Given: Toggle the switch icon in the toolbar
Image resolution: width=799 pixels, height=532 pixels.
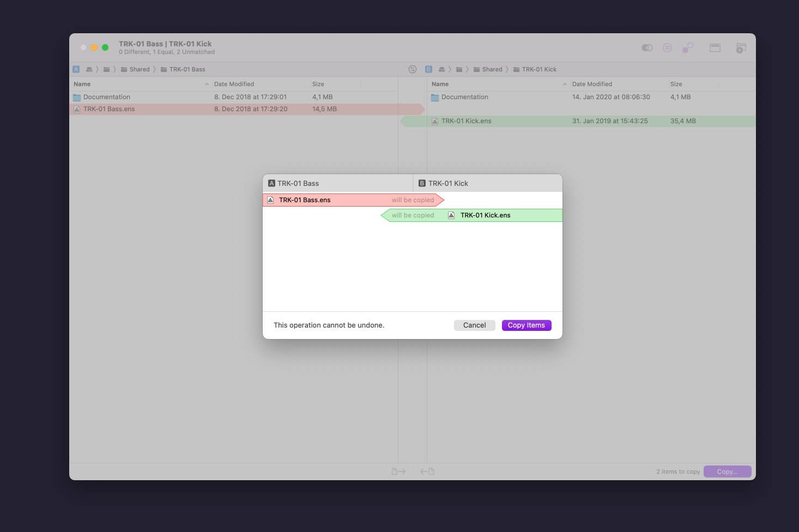Looking at the screenshot, I should coord(647,48).
